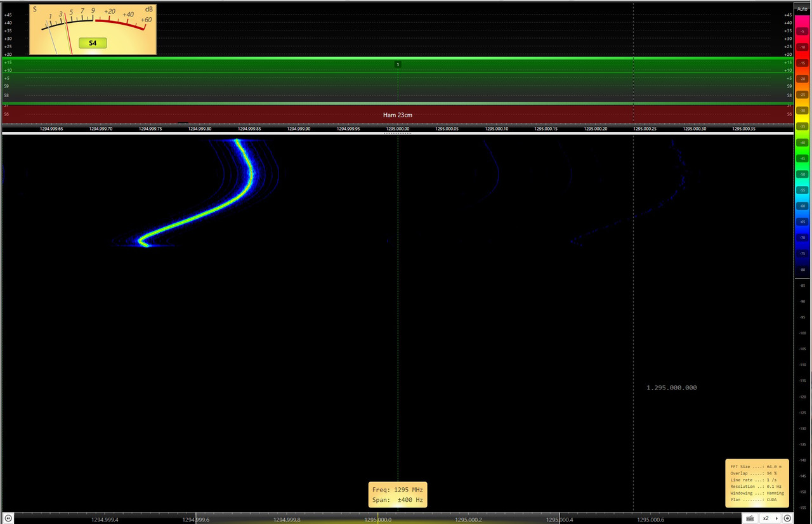812x524 pixels.
Task: Click the -80 dB color scale swatch
Action: (802, 270)
